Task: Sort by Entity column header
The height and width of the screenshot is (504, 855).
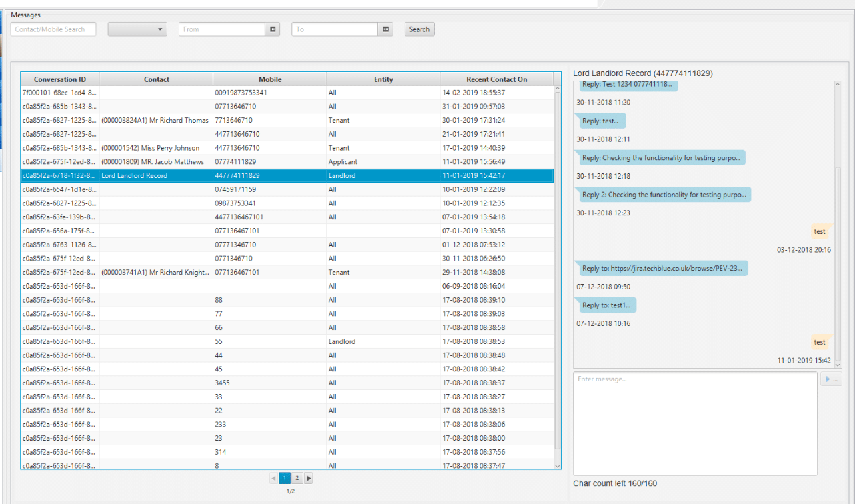Action: 383,79
